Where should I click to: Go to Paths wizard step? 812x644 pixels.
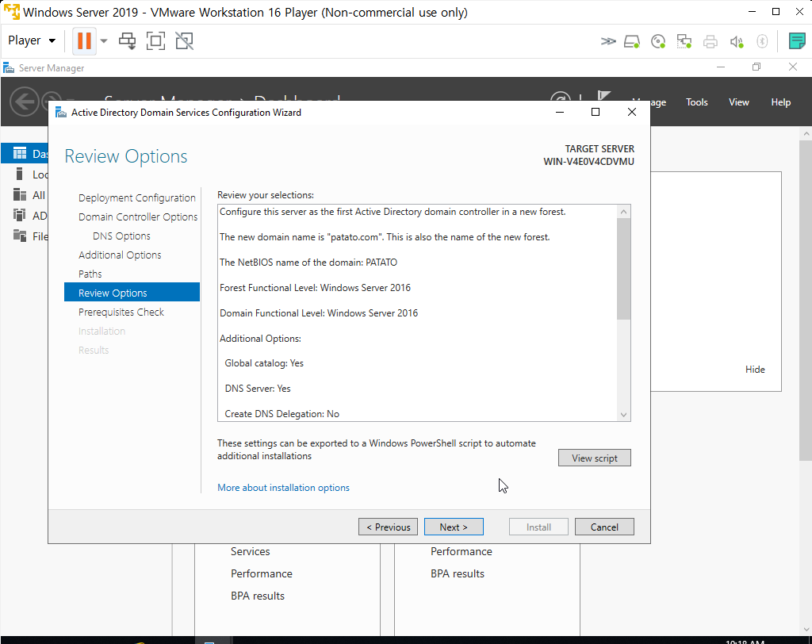coord(90,274)
